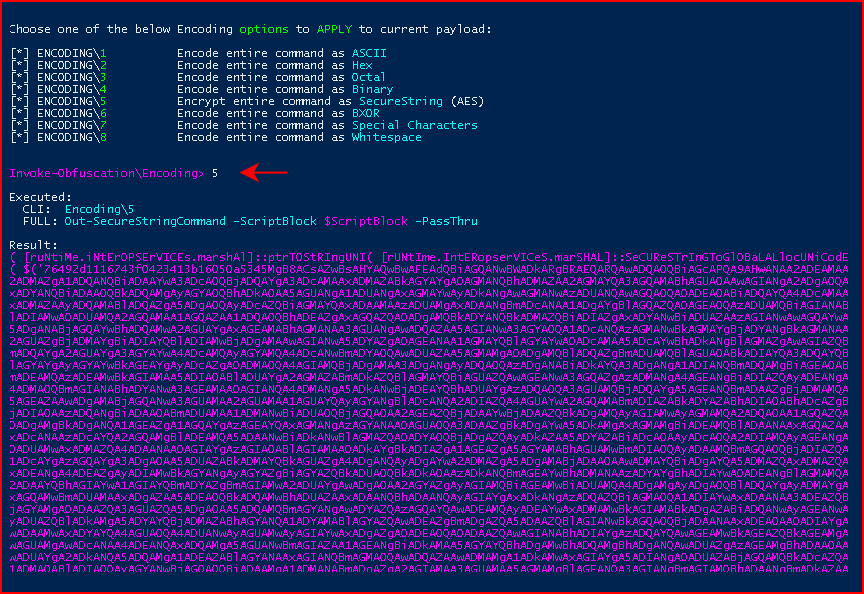
Task: Click the magenta "$ScriptBlock" variable
Action: point(365,222)
